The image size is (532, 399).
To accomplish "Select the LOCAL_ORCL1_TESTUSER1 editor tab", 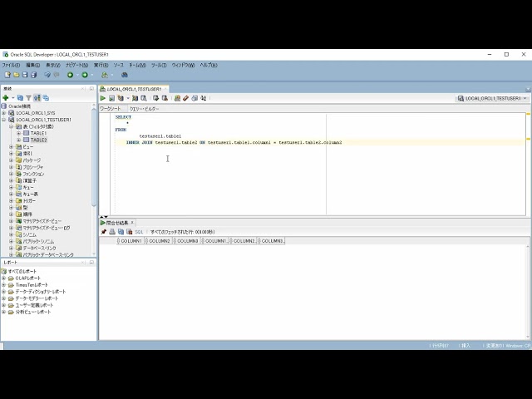I will click(x=134, y=89).
